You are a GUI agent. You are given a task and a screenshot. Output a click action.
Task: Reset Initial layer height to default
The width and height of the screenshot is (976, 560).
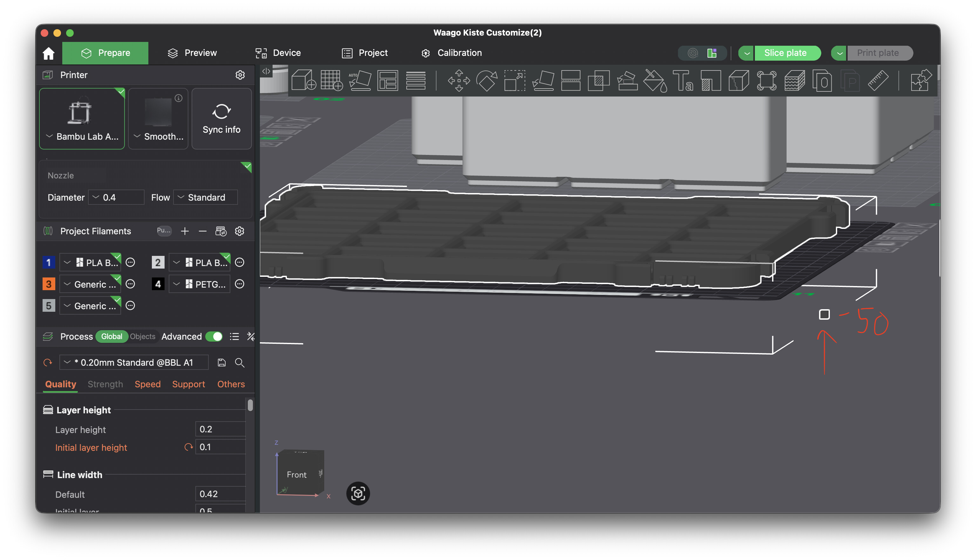189,447
